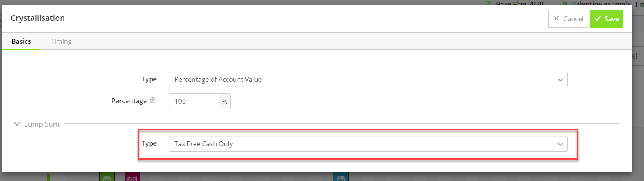Click the Valentine example people icon
Screen dimensions: 644x181
pos(565,3)
